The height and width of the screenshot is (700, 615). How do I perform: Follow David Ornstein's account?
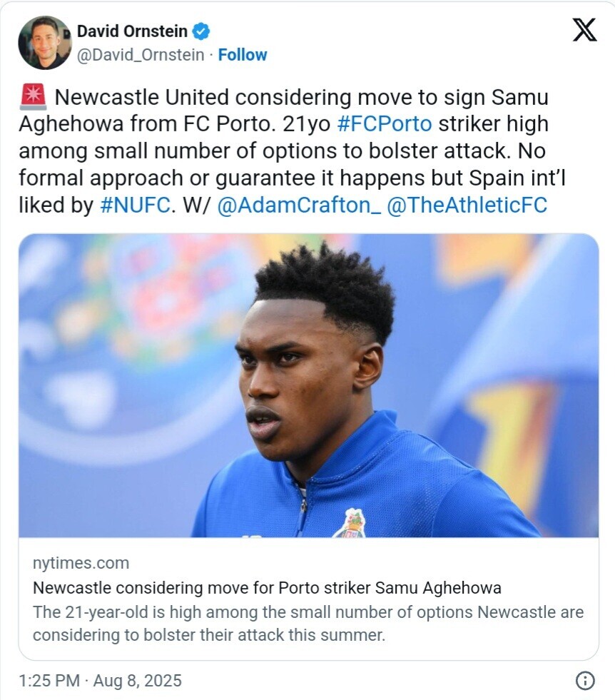[243, 55]
